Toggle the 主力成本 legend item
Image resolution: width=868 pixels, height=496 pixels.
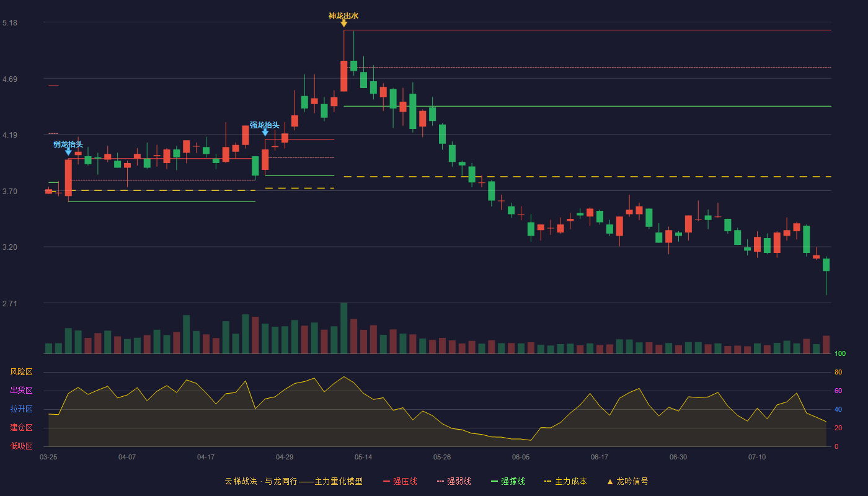[565, 481]
